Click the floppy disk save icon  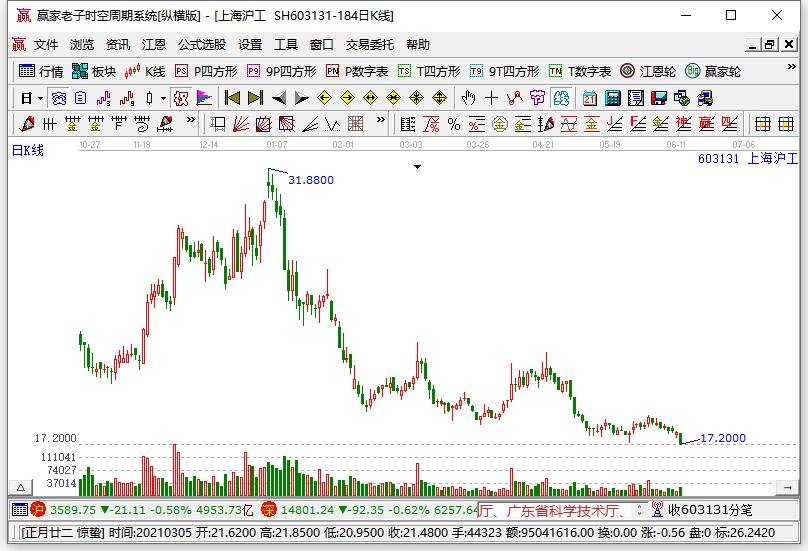[659, 98]
